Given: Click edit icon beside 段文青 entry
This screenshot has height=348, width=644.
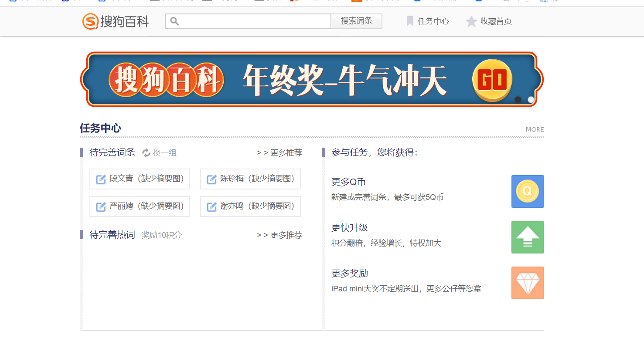Looking at the screenshot, I should (x=101, y=179).
